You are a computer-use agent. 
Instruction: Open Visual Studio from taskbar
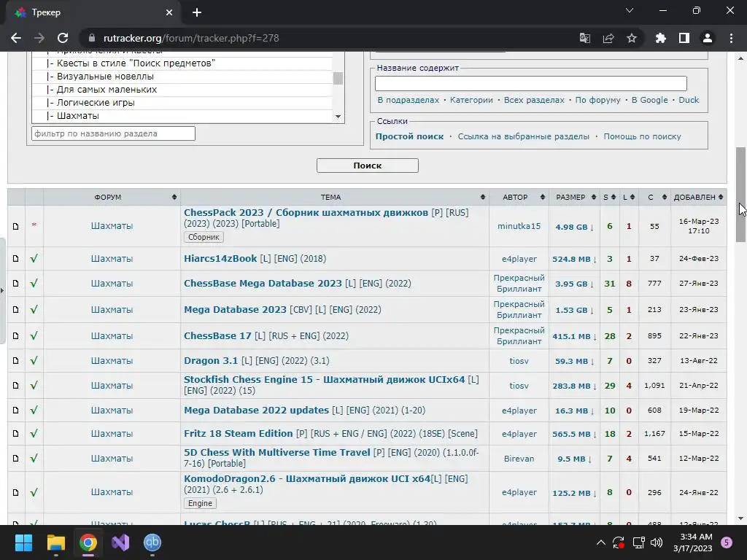click(x=120, y=542)
